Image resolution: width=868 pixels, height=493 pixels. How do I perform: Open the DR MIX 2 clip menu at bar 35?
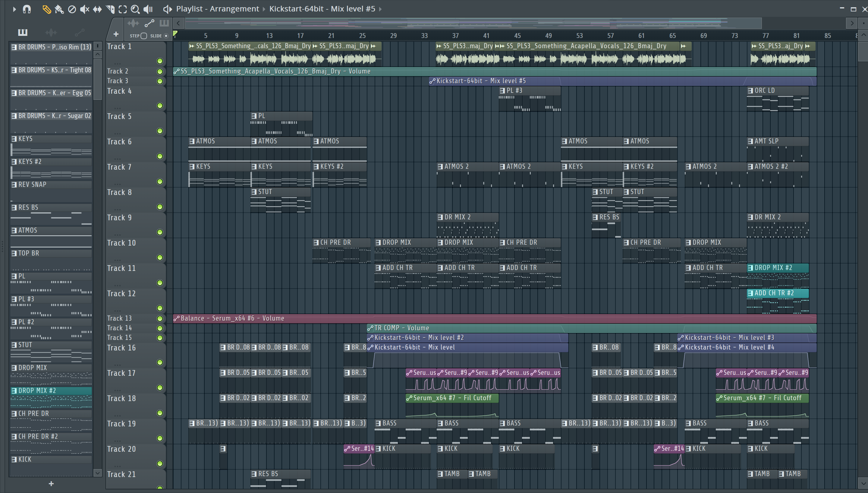(440, 217)
